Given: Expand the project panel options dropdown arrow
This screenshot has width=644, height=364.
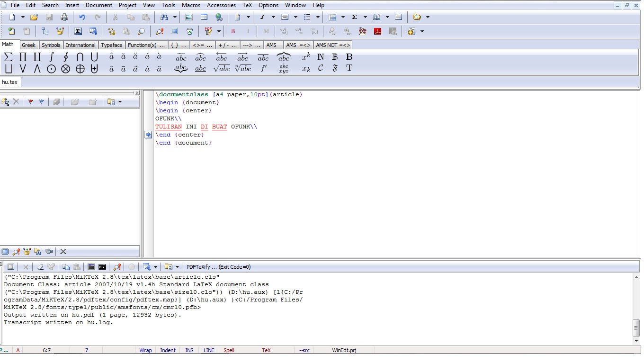Looking at the screenshot, I should pyautogui.click(x=120, y=102).
